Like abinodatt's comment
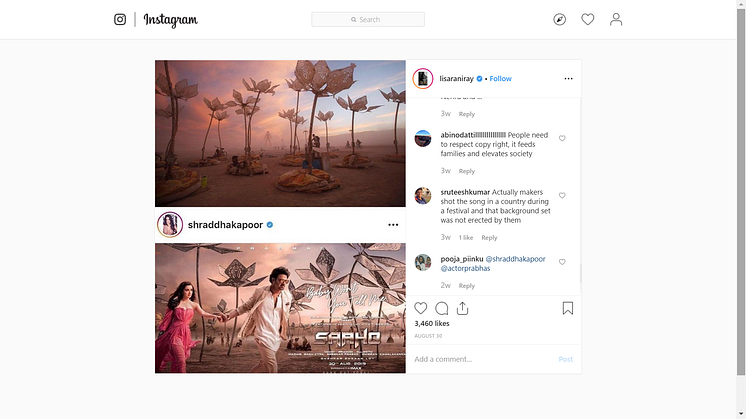 (x=562, y=139)
